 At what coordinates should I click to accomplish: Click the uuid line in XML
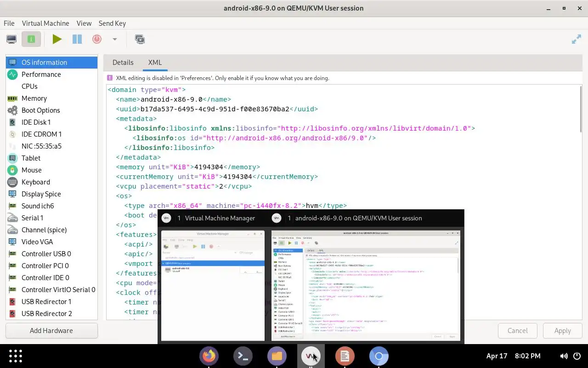click(x=217, y=109)
